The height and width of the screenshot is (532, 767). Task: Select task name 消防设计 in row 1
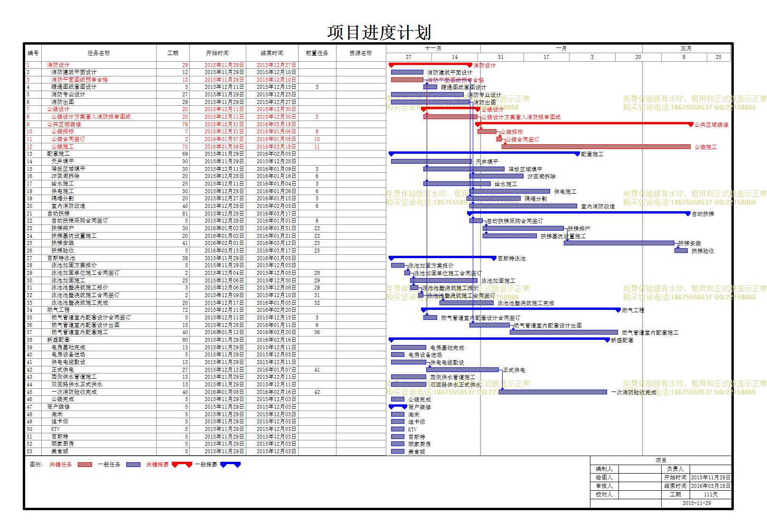point(58,65)
